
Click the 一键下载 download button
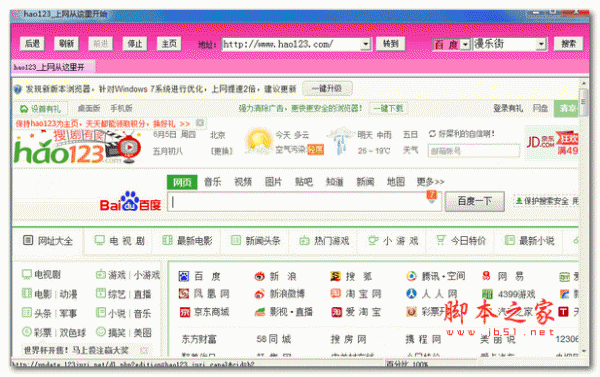click(388, 108)
